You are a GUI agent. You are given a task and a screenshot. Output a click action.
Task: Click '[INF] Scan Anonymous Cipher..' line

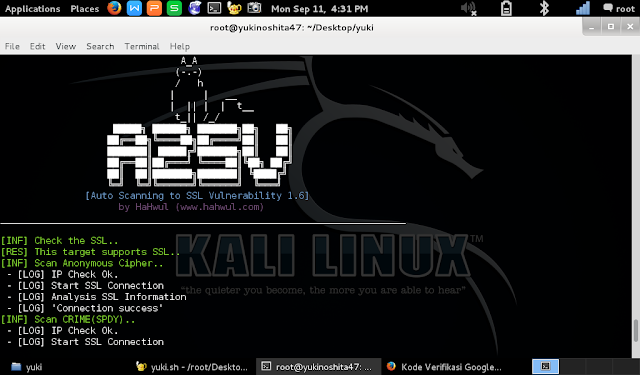coord(82,263)
